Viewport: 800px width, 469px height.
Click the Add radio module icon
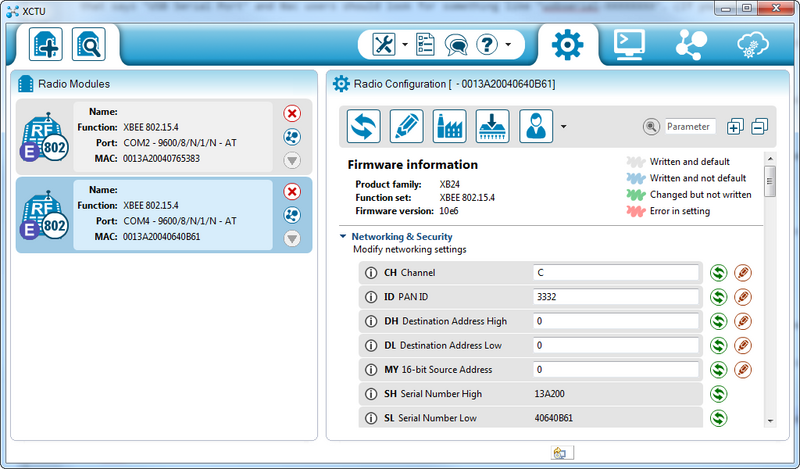(48, 44)
